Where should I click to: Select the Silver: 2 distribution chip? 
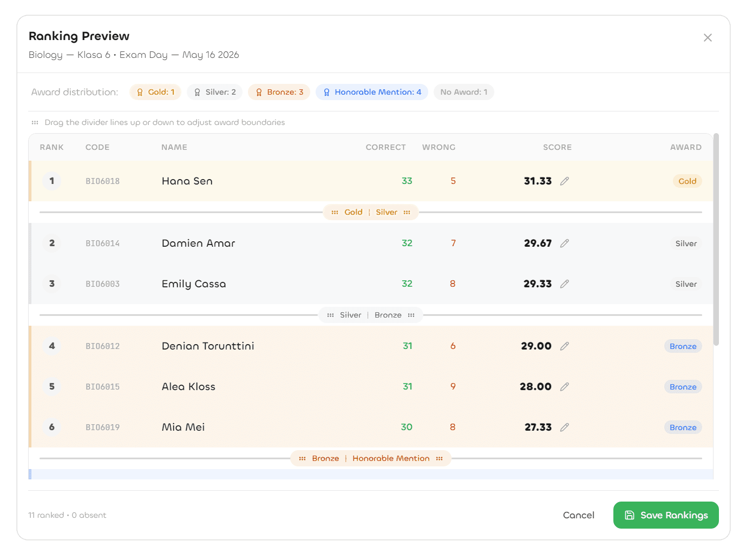click(x=214, y=92)
